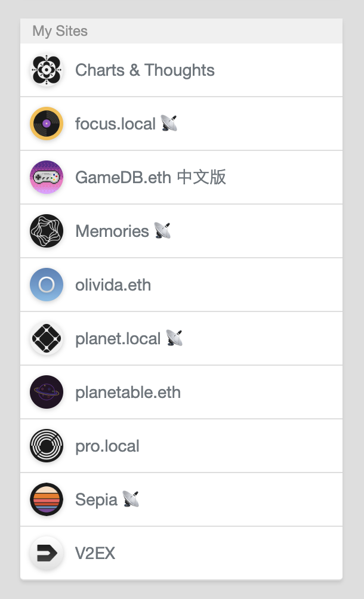Viewport: 364px width, 599px height.
Task: Click the V2EX arrow logo icon
Action: click(47, 554)
